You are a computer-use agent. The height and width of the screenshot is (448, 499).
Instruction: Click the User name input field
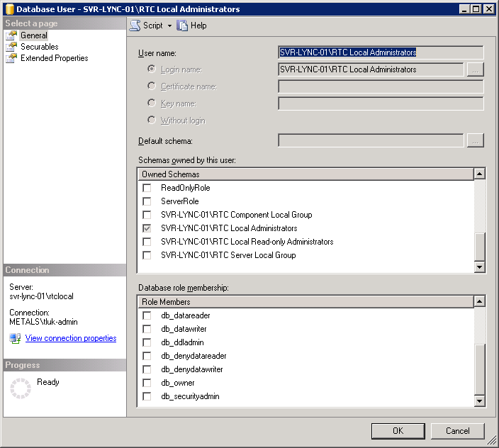(x=381, y=52)
